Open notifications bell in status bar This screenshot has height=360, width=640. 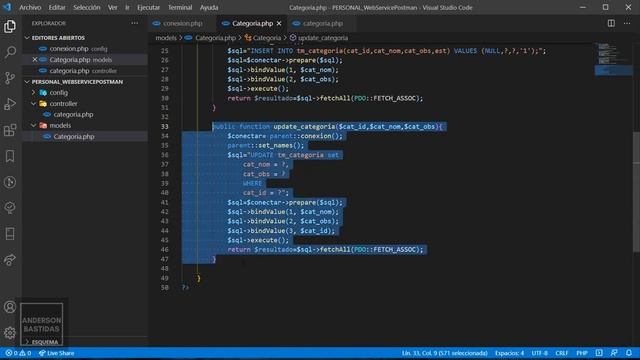629,353
